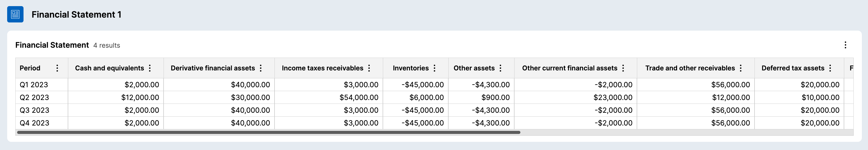Click the horizontal scrollbar of the table
This screenshot has width=868, height=150.
point(269,132)
